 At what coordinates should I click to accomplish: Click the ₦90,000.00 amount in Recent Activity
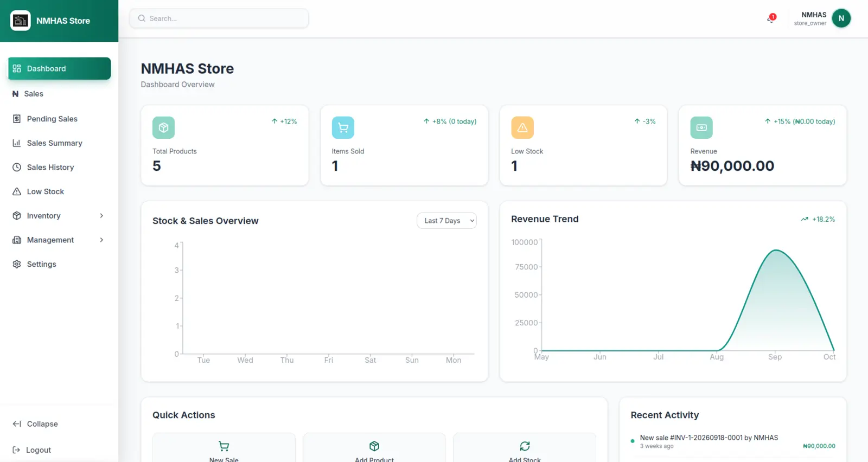click(x=819, y=446)
